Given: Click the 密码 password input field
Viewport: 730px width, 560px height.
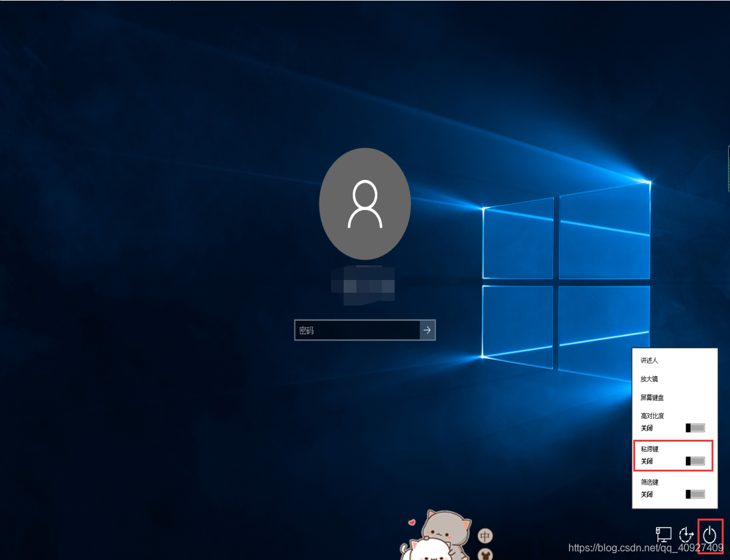Looking at the screenshot, I should pyautogui.click(x=357, y=330).
